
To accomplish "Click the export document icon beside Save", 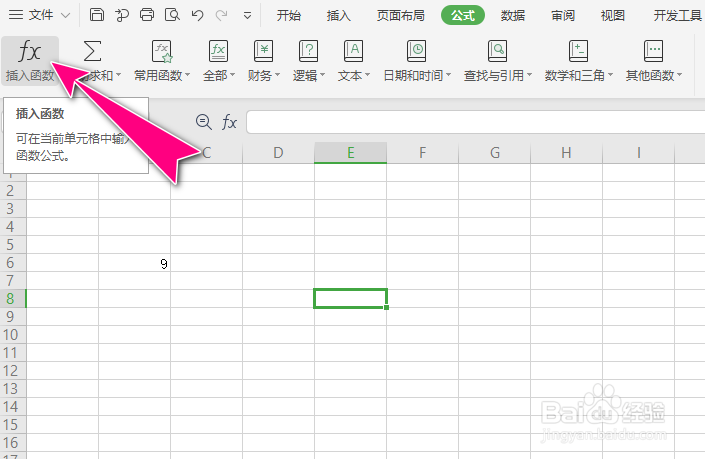I will [122, 15].
